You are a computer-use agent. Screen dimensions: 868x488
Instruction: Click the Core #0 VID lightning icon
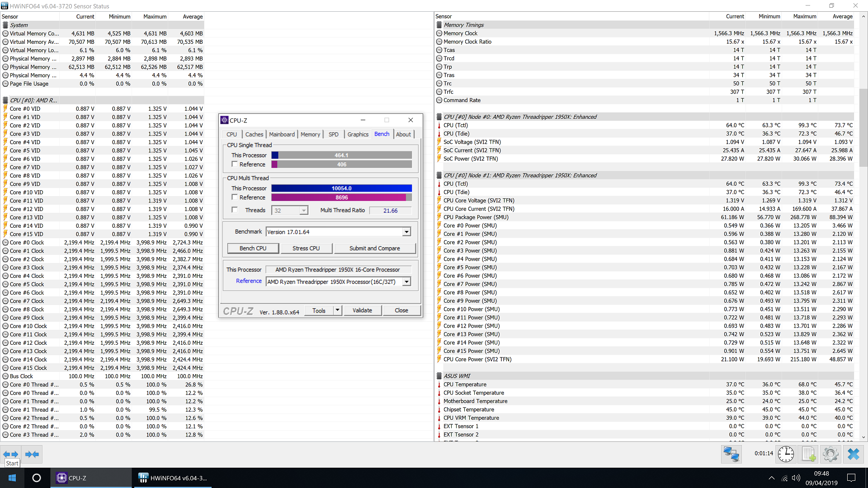[5, 109]
